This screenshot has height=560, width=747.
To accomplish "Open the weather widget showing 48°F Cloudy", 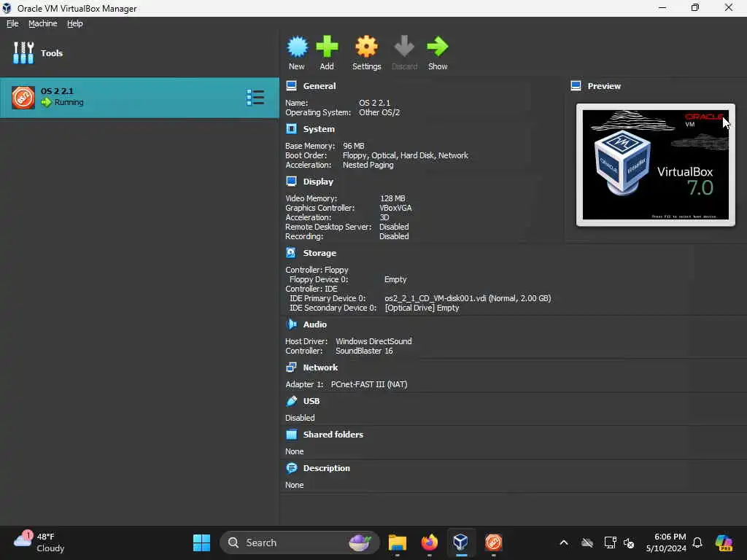I will pos(39,542).
